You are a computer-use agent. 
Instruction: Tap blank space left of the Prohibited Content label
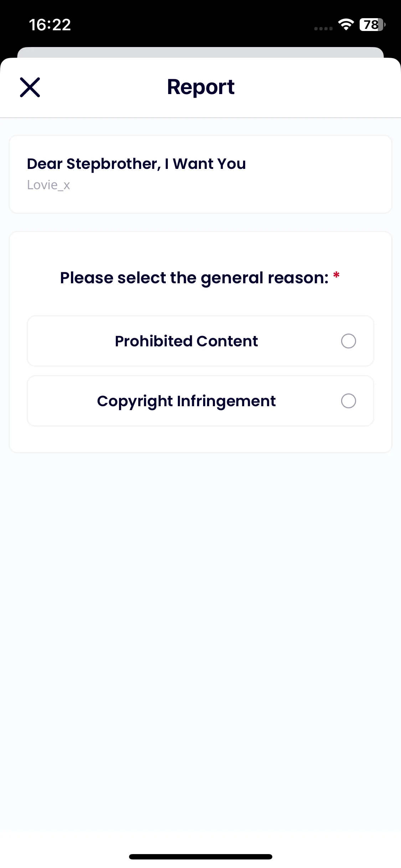tap(71, 341)
